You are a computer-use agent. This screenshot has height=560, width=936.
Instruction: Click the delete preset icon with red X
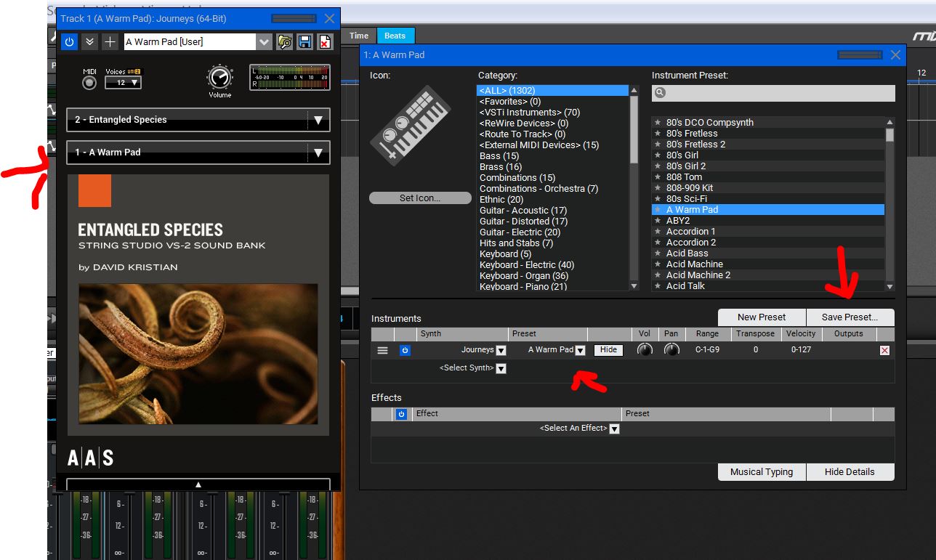point(324,42)
